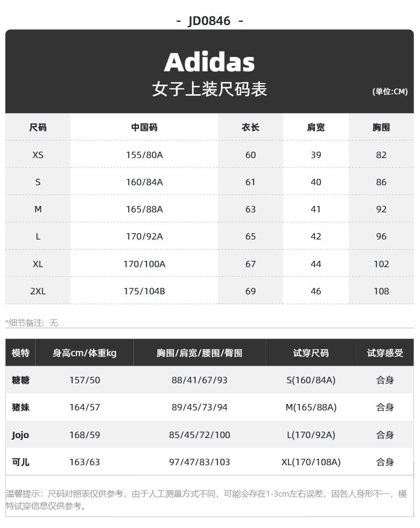The height and width of the screenshot is (528, 420).
Task: Click the (单位:CM) unit label
Action: pos(390,92)
